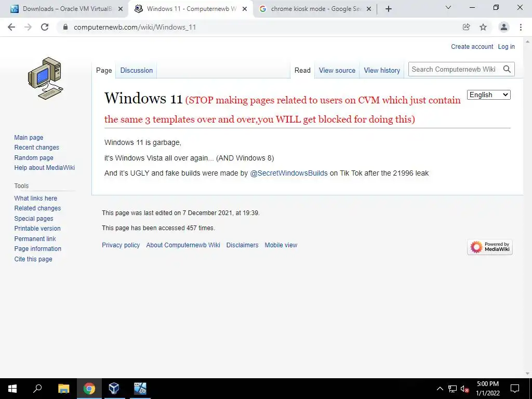Close the Windows 11 Computernewb tab

point(245,9)
